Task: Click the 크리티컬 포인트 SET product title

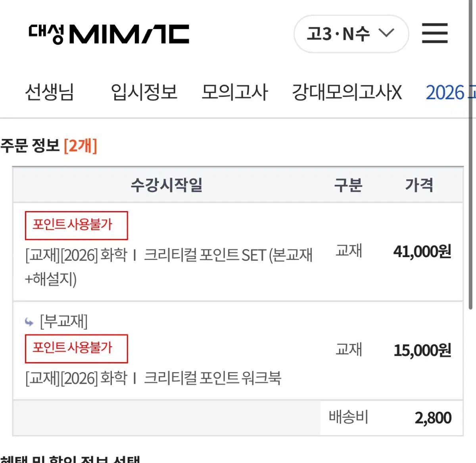Action: click(x=169, y=267)
